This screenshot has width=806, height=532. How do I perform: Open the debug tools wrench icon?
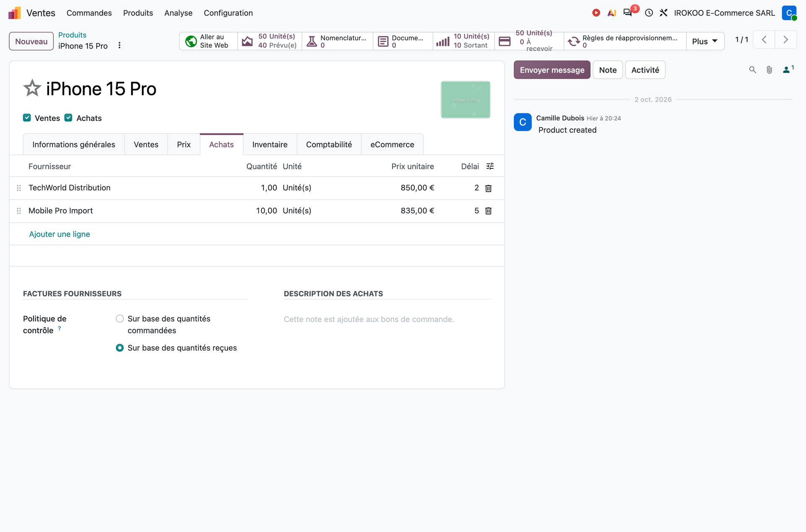(x=664, y=13)
